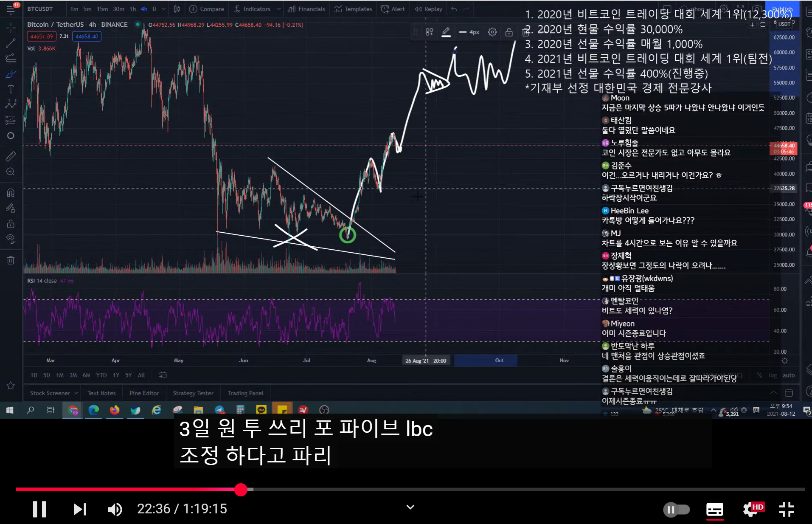Maximize the bottom panel
This screenshot has height=524, width=812.
[789, 393]
